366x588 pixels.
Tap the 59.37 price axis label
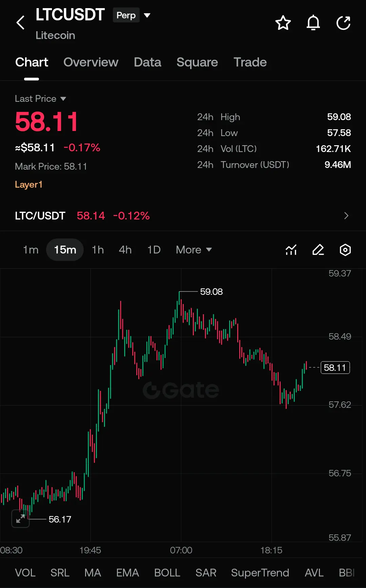click(x=340, y=273)
